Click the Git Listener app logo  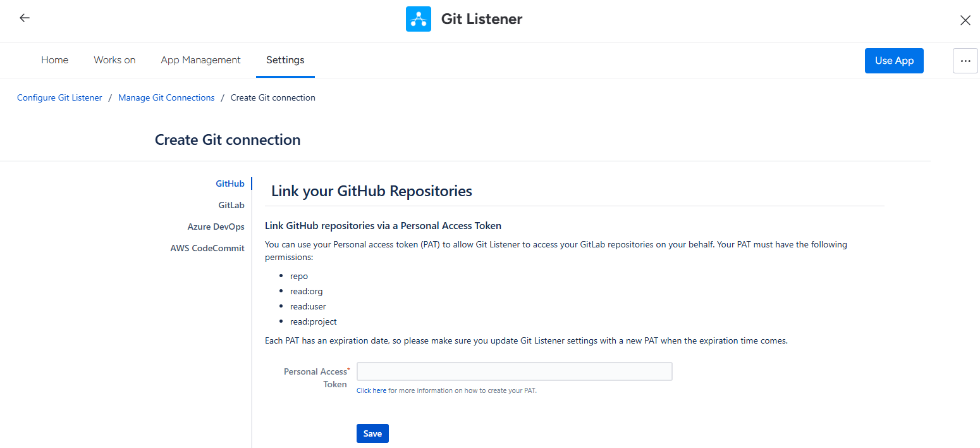(x=418, y=19)
